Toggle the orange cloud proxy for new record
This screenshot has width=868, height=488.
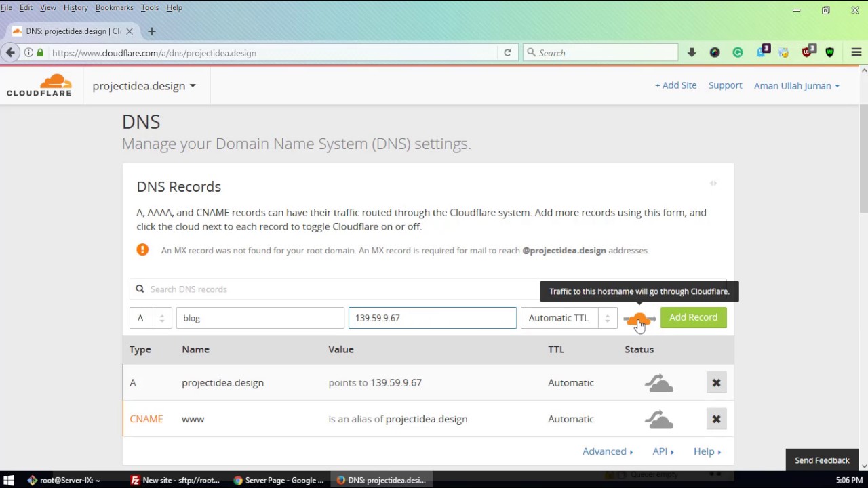coord(639,319)
